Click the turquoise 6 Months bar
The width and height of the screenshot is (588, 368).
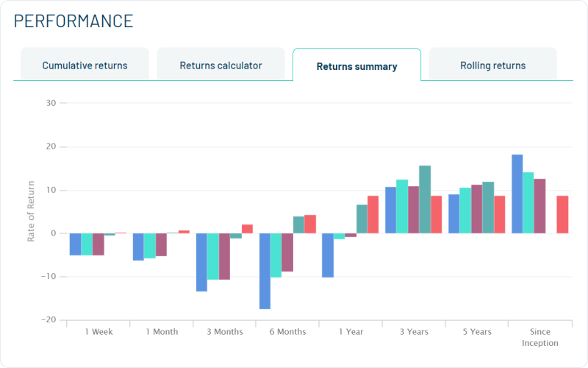(276, 255)
